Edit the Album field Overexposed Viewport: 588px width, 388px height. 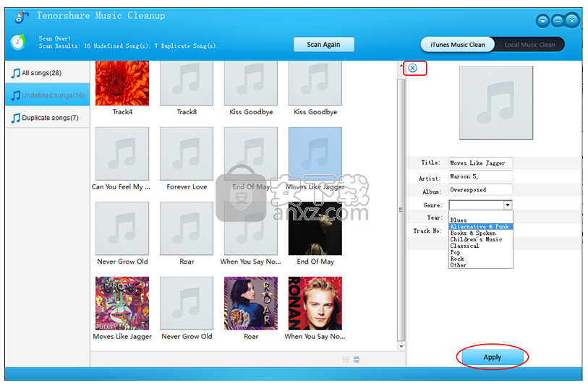(480, 189)
